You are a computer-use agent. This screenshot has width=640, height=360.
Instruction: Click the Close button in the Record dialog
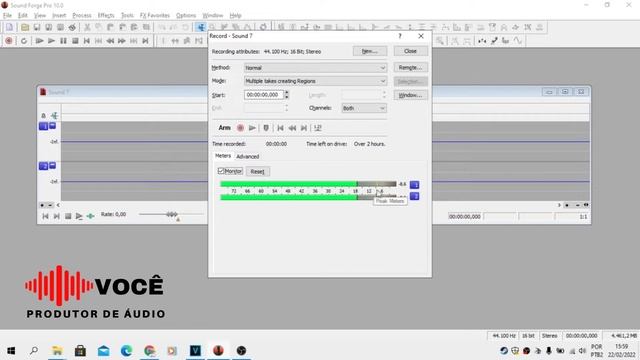411,51
